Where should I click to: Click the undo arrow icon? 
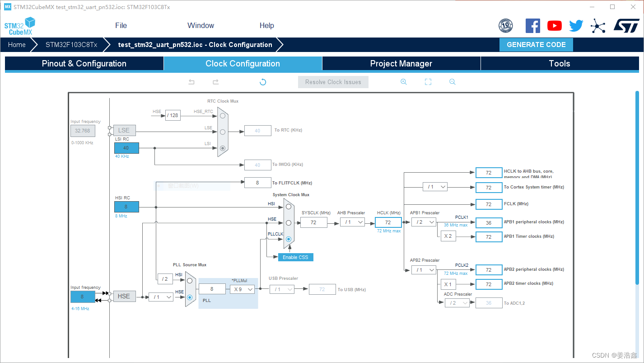[x=191, y=82]
